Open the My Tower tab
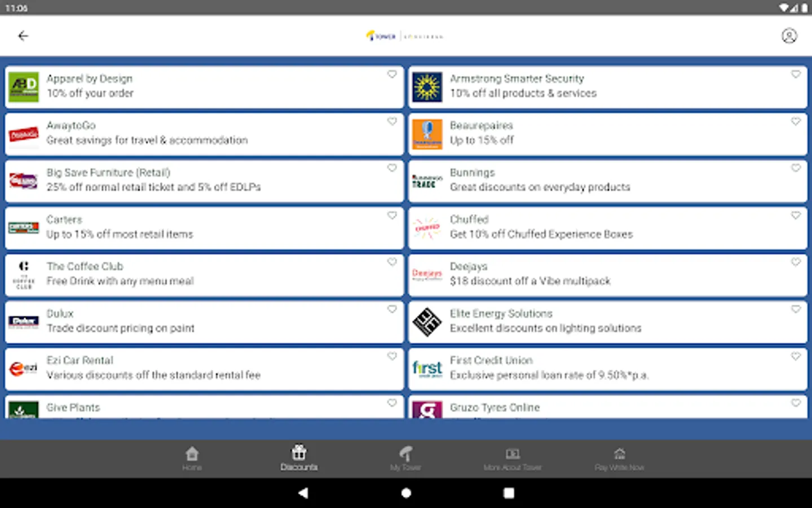The width and height of the screenshot is (812, 508). tap(405, 458)
